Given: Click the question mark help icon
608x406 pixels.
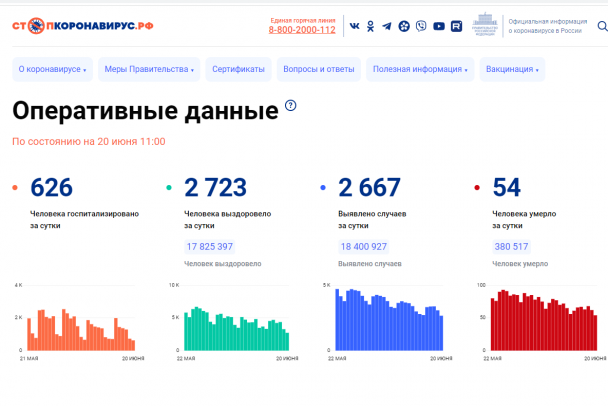Looking at the screenshot, I should pos(291,105).
